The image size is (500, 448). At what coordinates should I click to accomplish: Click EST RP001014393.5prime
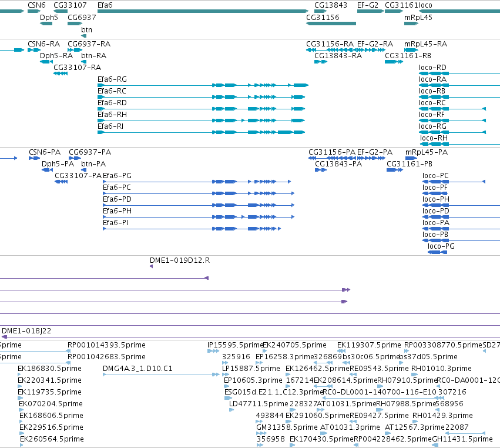pyautogui.click(x=106, y=345)
